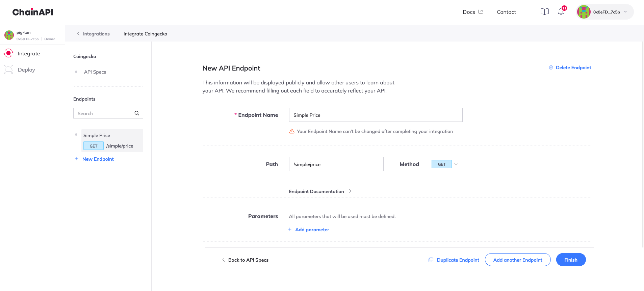This screenshot has width=644, height=291.
Task: Click the Endpoint Name input field
Action: pos(376,115)
